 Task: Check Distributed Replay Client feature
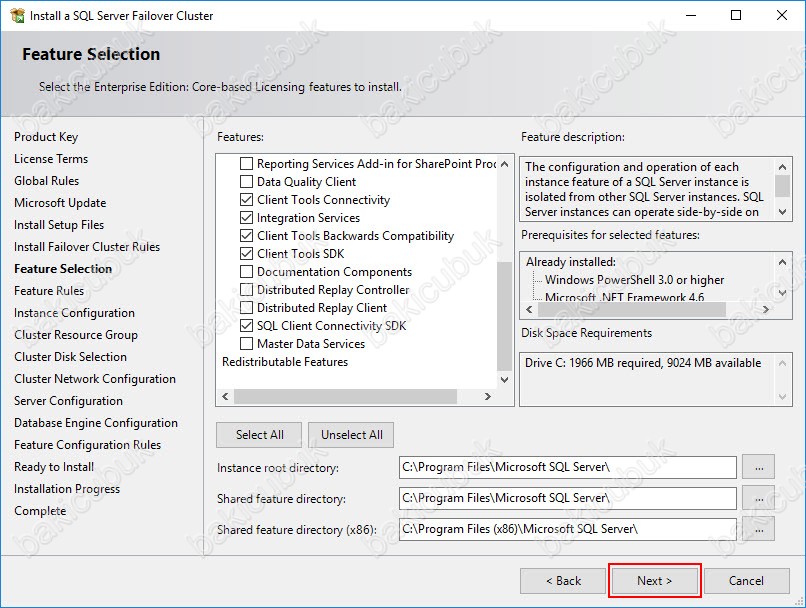tap(247, 308)
